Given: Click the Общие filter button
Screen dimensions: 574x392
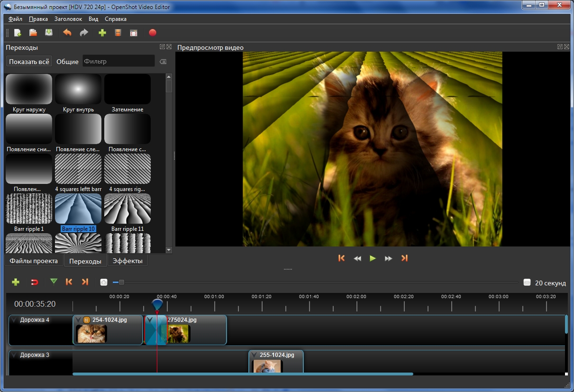Looking at the screenshot, I should coord(67,62).
